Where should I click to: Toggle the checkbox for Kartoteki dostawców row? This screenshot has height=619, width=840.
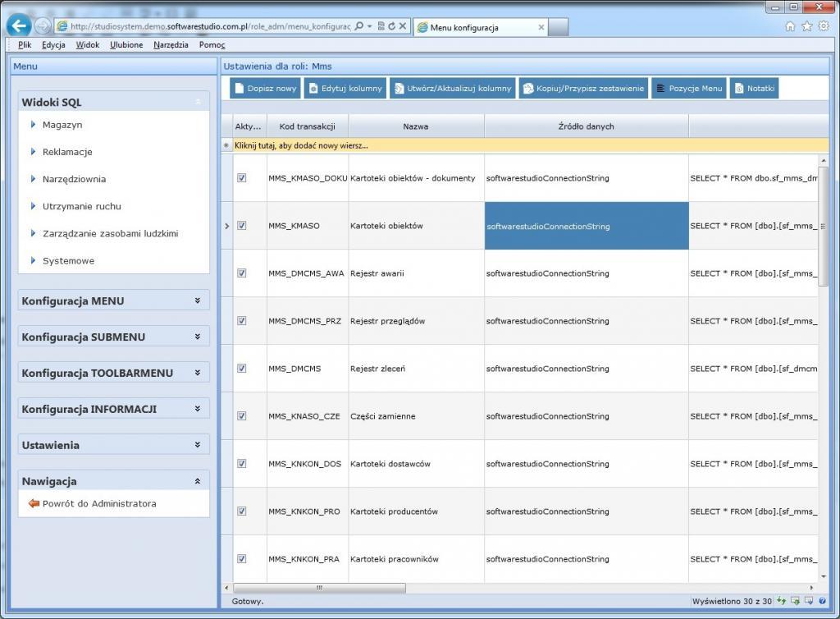click(x=242, y=463)
